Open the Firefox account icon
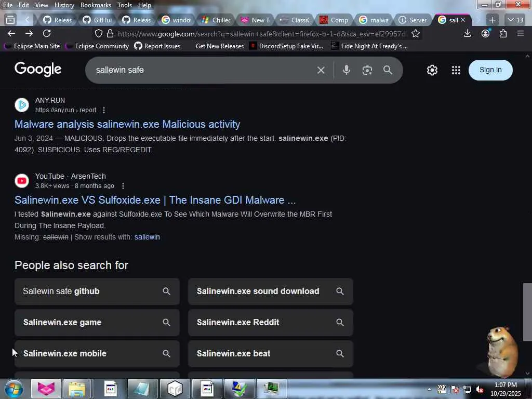Viewport: 532px width, 399px height. [x=486, y=33]
